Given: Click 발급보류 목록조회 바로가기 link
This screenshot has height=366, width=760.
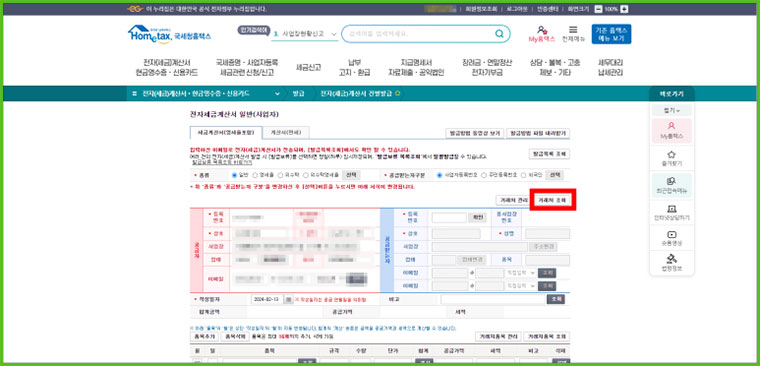Looking at the screenshot, I should pos(222,163).
